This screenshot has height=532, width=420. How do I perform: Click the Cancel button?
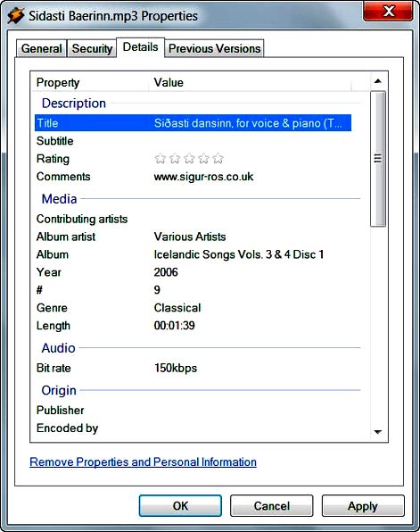[271, 506]
